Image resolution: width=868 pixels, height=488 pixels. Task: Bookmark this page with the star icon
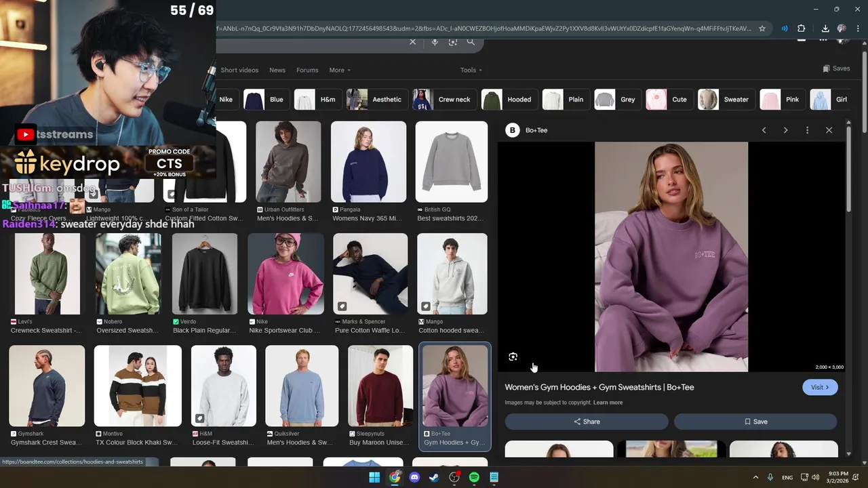[x=762, y=28]
